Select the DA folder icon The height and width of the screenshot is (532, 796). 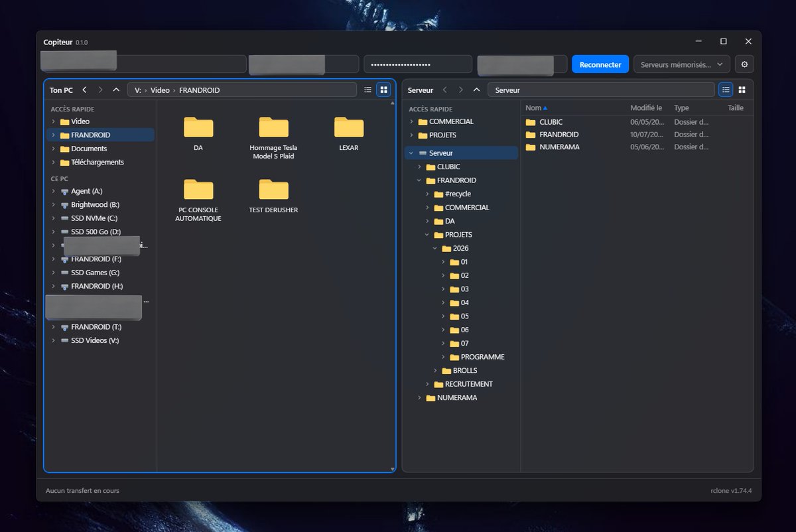point(198,127)
